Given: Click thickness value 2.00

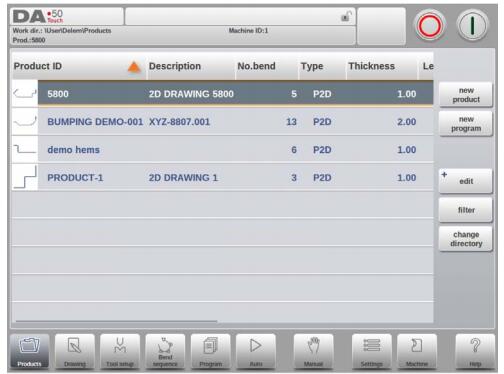Looking at the screenshot, I should click(x=407, y=122).
